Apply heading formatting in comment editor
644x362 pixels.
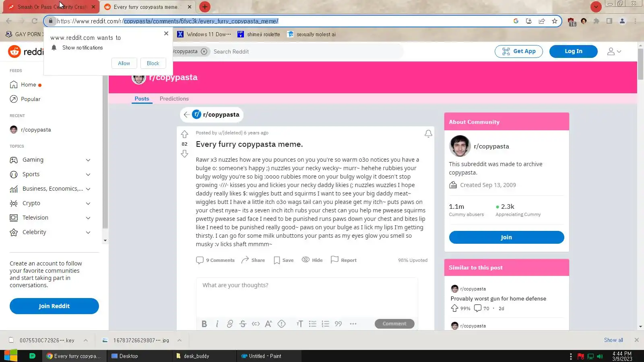pos(299,324)
